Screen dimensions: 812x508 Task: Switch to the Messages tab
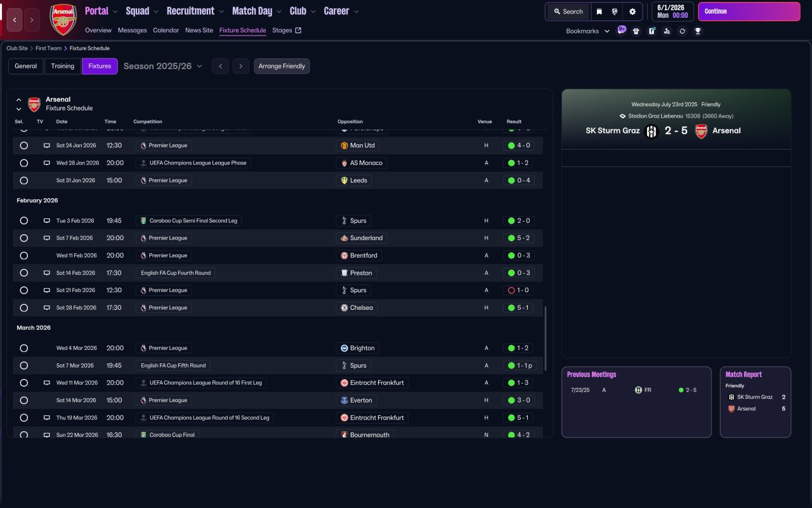click(x=132, y=30)
